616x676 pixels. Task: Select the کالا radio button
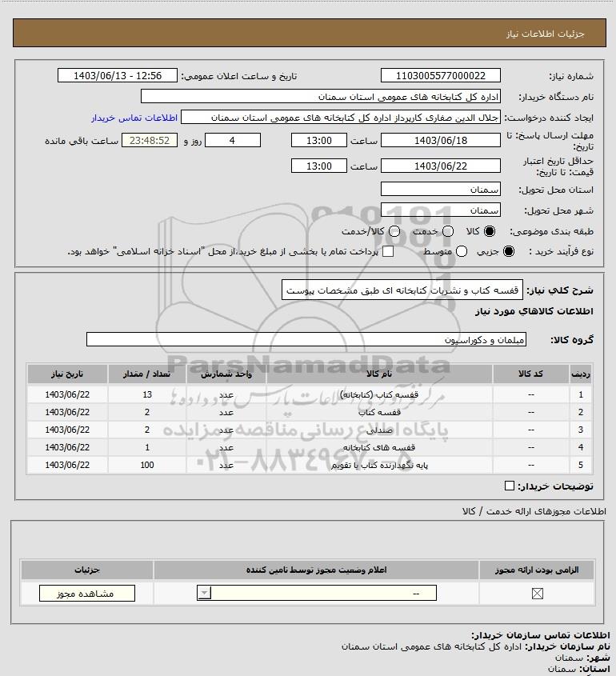490,231
